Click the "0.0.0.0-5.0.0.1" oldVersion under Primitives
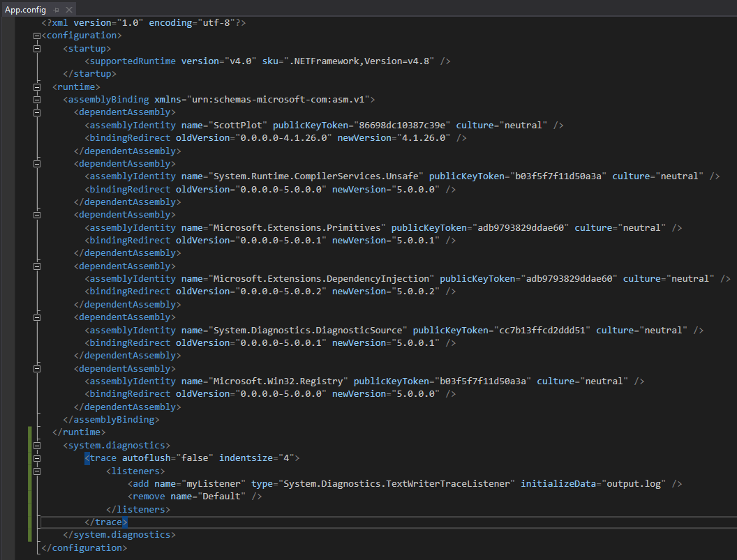Screen dimensions: 737x560 click(281, 241)
